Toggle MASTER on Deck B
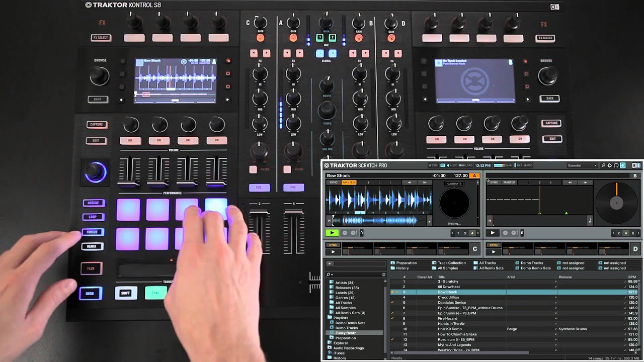This screenshot has width=644, height=362. pyautogui.click(x=509, y=183)
